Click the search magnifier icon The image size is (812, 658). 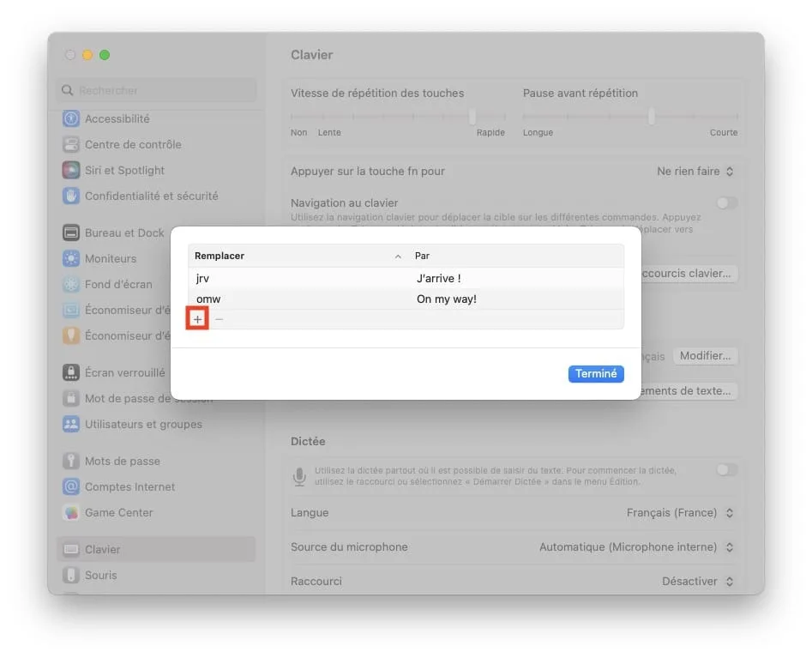point(68,91)
